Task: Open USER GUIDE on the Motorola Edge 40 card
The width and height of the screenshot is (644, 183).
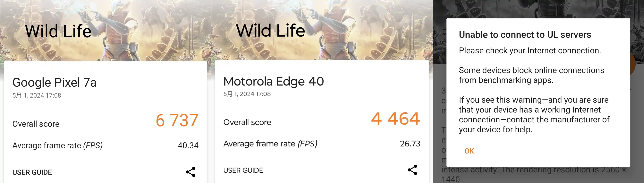Action: (x=243, y=170)
